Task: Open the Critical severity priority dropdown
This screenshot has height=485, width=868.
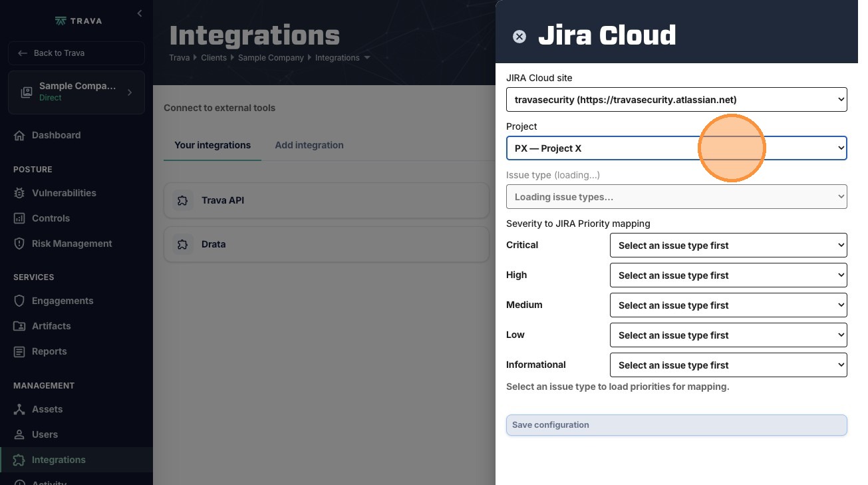Action: (x=728, y=245)
